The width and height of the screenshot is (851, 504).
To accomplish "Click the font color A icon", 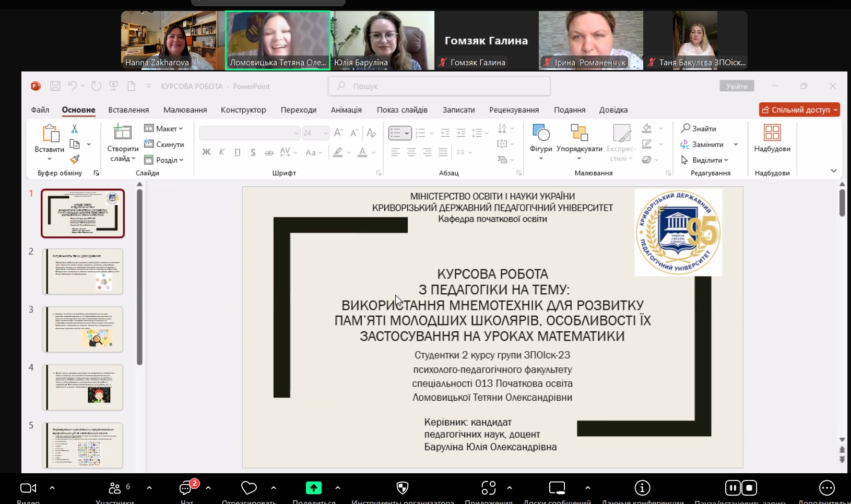I will pos(362,152).
